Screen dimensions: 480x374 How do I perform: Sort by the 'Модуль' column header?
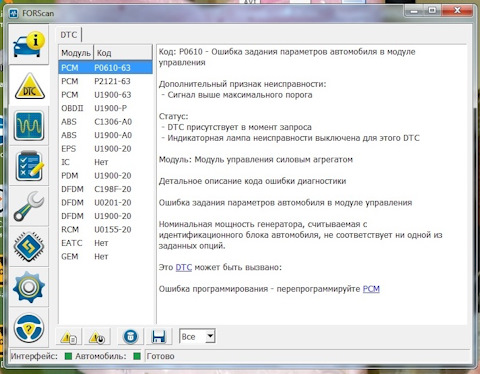coord(76,53)
